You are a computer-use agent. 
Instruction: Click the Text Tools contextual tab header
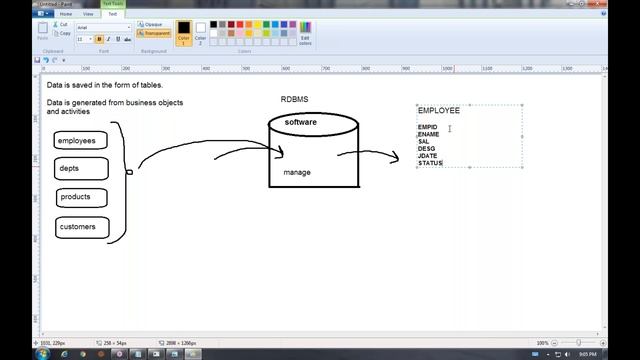coord(113,4)
